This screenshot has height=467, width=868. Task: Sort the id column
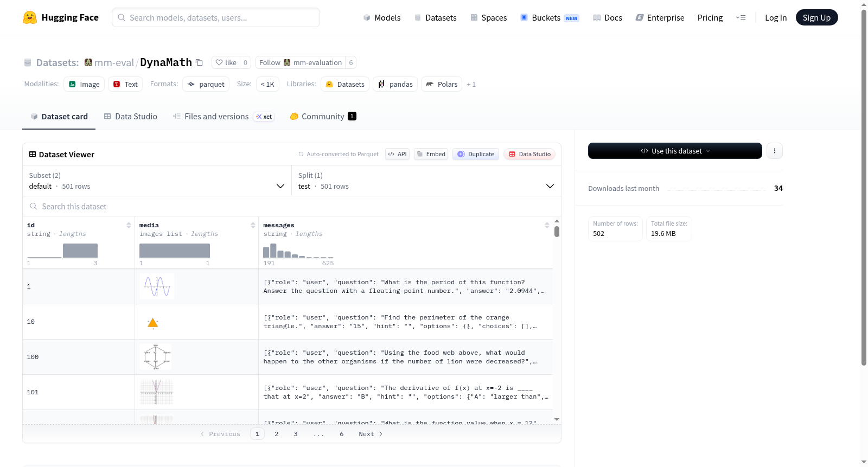pyautogui.click(x=129, y=225)
